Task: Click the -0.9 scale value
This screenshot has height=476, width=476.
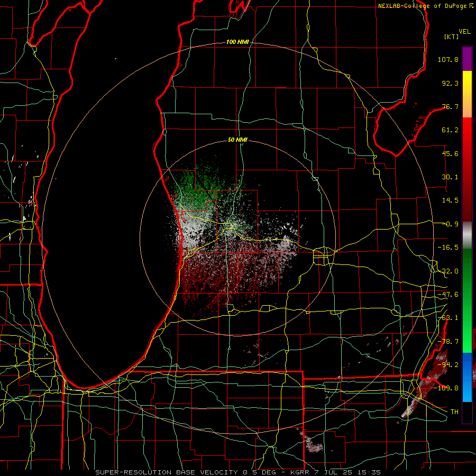Action: coord(452,224)
